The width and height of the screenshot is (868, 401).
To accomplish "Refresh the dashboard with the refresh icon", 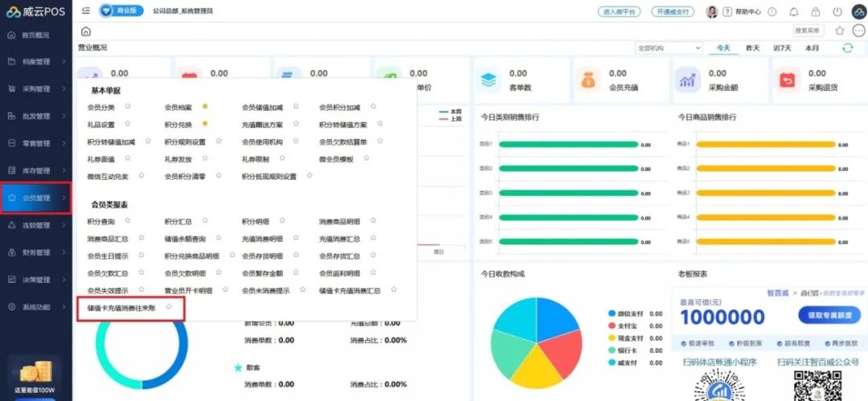I will click(x=847, y=48).
